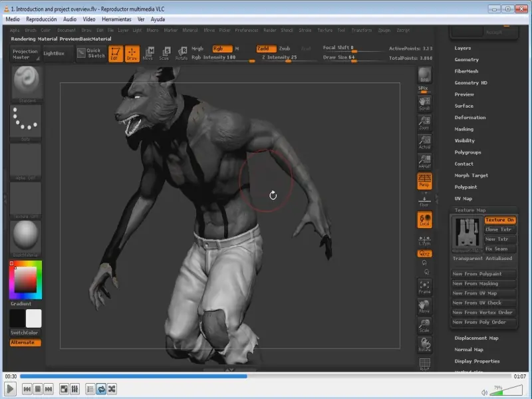The width and height of the screenshot is (532, 399).
Task: Click the SwitchColor button
Action: (x=24, y=333)
